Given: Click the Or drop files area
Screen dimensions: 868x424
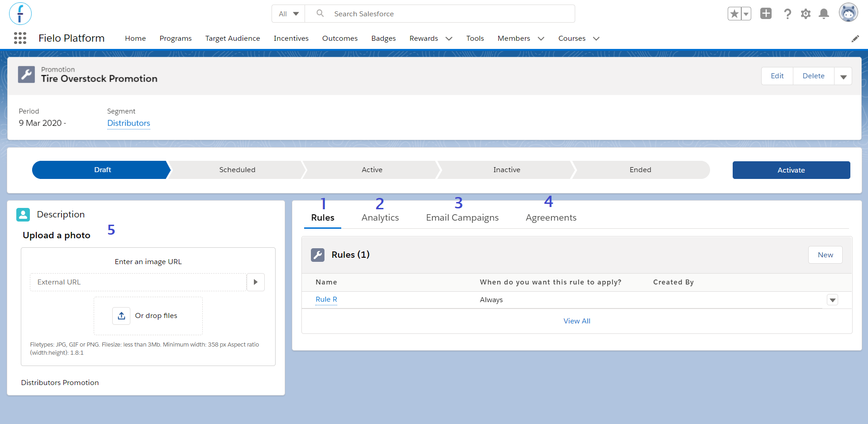Looking at the screenshot, I should point(148,316).
